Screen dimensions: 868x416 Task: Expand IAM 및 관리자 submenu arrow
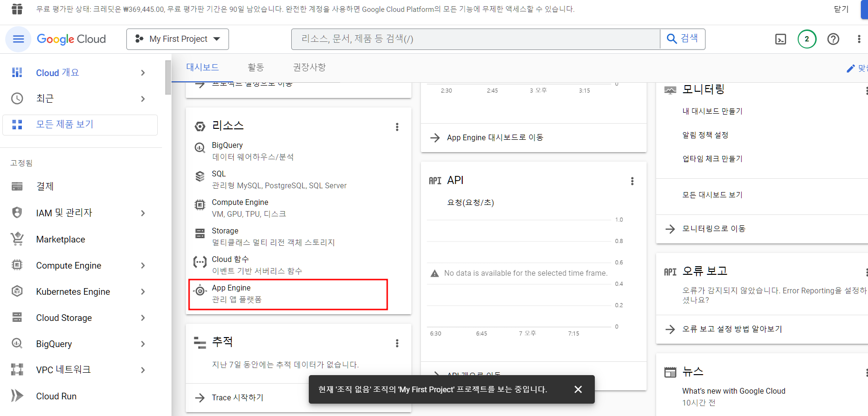coord(143,213)
